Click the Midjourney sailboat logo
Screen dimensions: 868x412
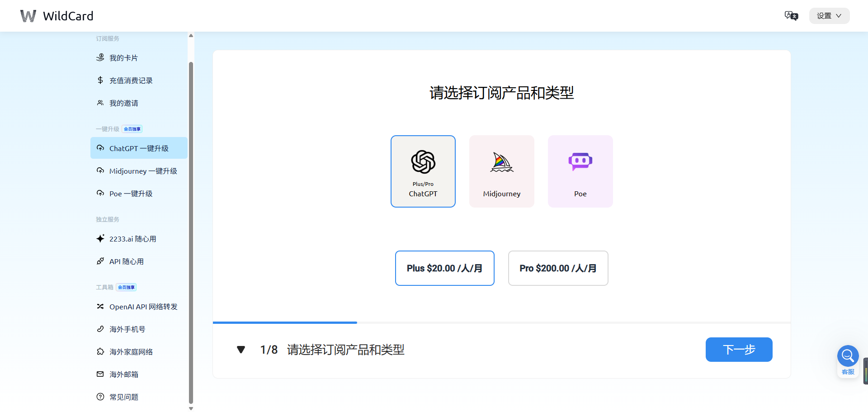(502, 162)
